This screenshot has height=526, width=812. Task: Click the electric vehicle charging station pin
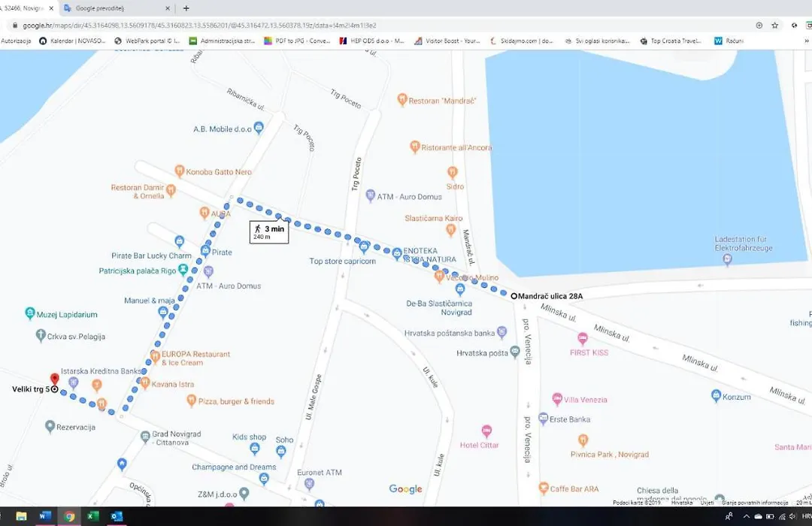click(x=727, y=258)
